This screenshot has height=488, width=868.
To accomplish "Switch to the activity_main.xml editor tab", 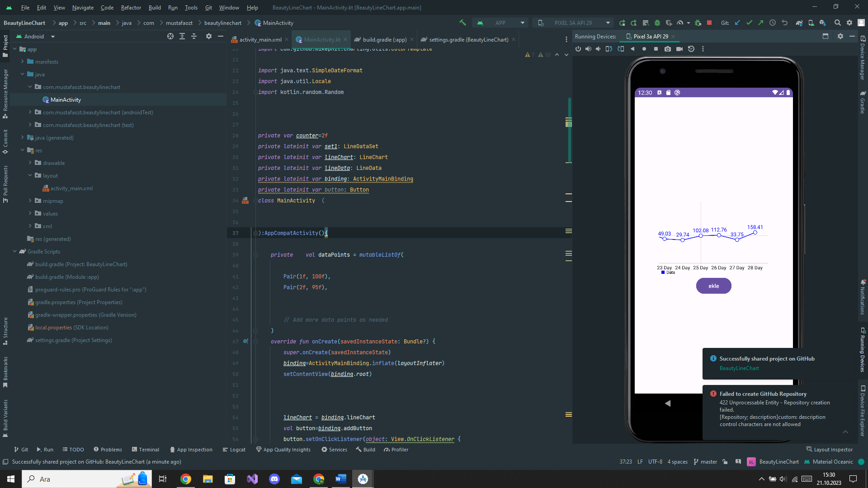I will [260, 39].
